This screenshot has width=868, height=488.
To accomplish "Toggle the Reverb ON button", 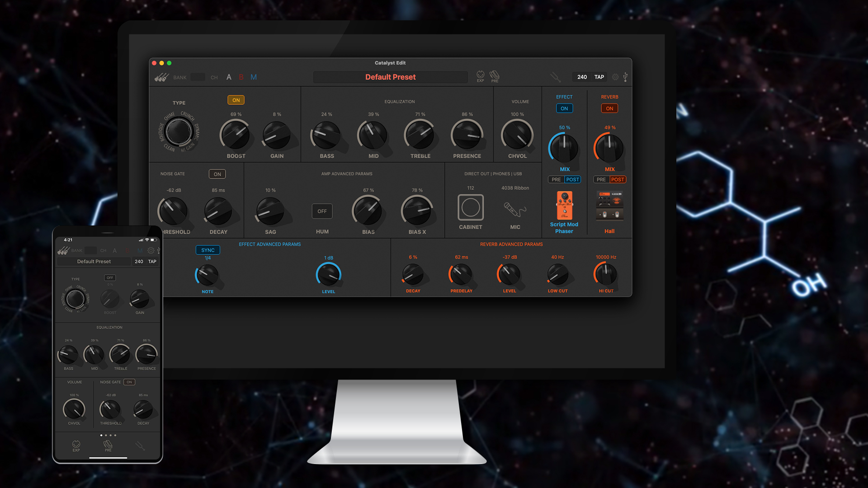I will tap(609, 108).
